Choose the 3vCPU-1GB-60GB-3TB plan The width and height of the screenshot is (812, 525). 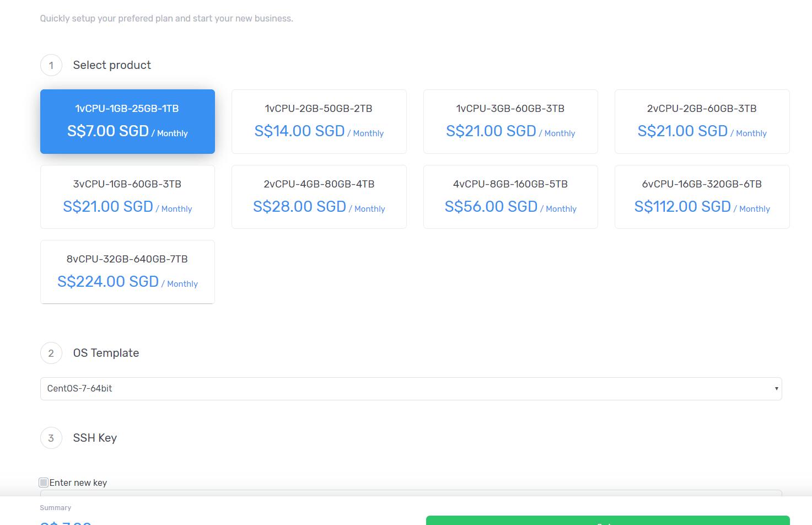[x=127, y=197]
